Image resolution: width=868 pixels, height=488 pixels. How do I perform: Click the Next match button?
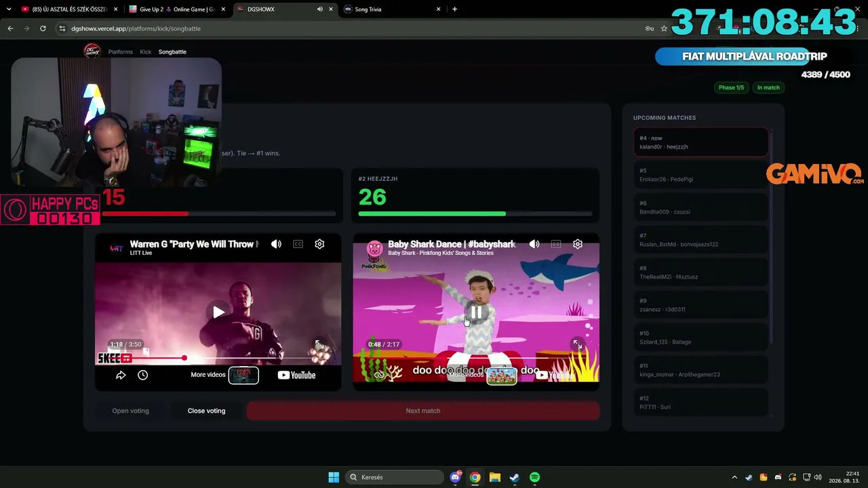coord(423,411)
